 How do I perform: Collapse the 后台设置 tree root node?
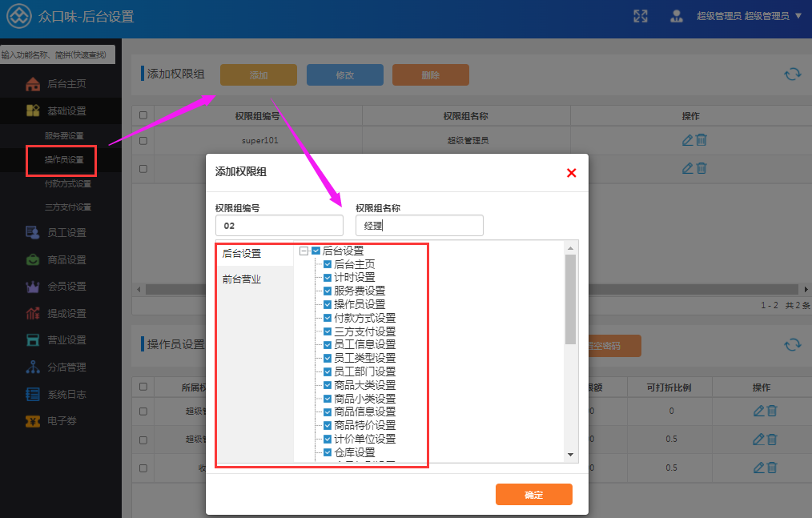point(304,251)
